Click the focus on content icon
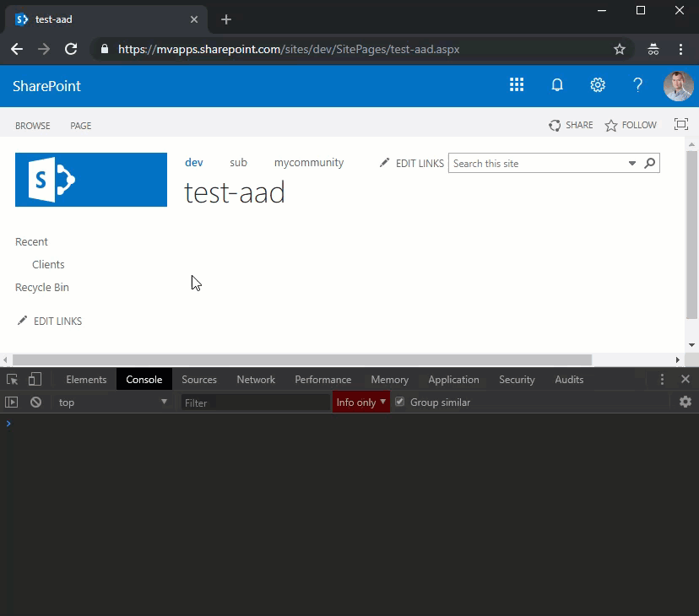This screenshot has width=699, height=616. (681, 124)
